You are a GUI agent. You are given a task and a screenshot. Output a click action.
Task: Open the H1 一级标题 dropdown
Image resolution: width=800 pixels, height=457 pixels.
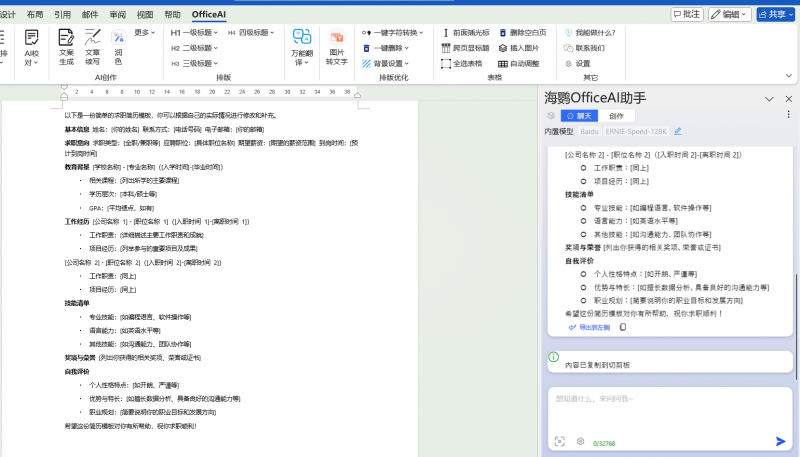click(x=194, y=33)
